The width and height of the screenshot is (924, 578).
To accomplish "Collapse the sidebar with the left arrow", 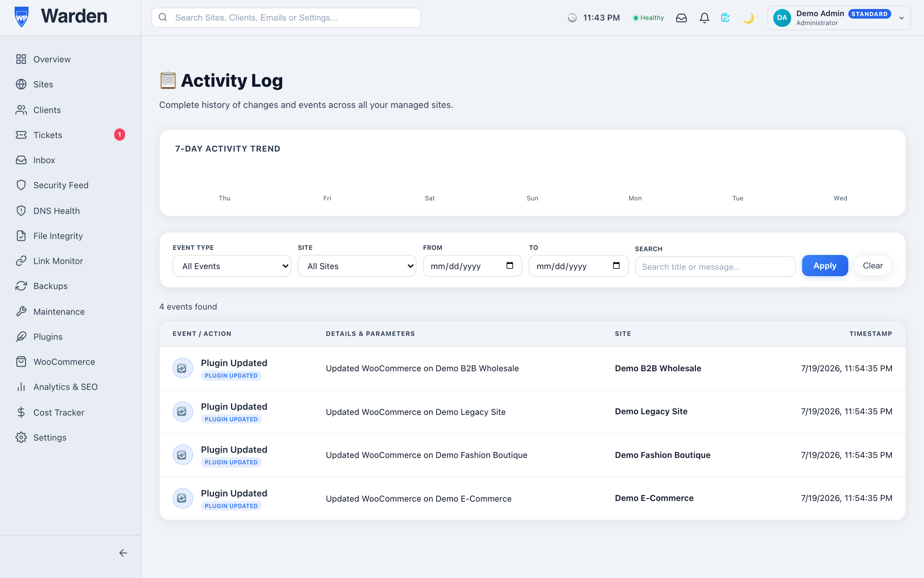I will coord(123,553).
